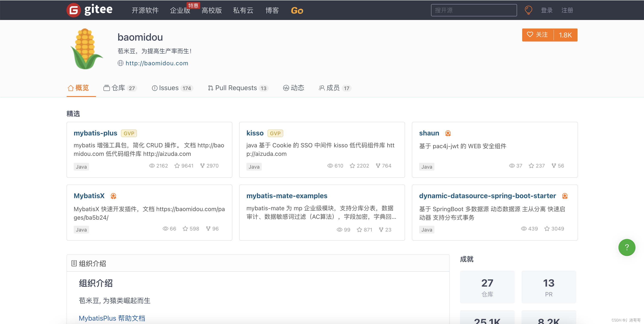Click the GVP badge next to kisso
The height and width of the screenshot is (324, 644).
click(275, 133)
